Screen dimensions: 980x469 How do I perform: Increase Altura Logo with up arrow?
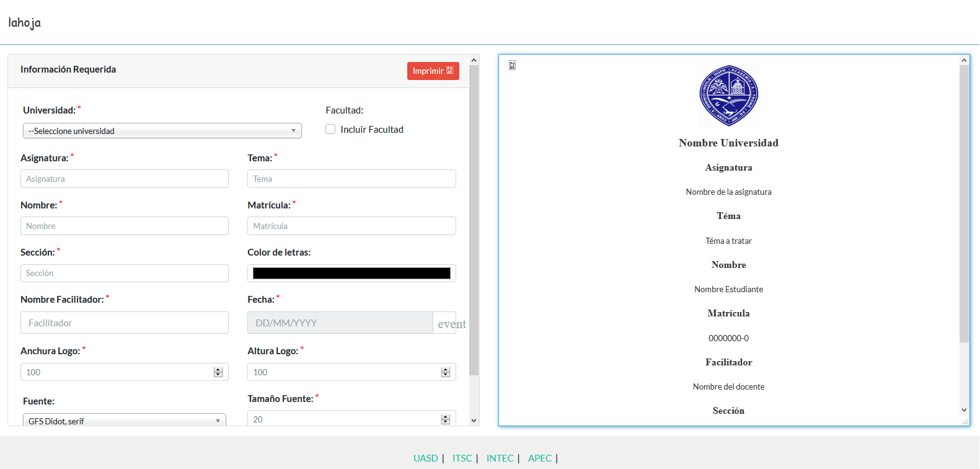tap(445, 370)
